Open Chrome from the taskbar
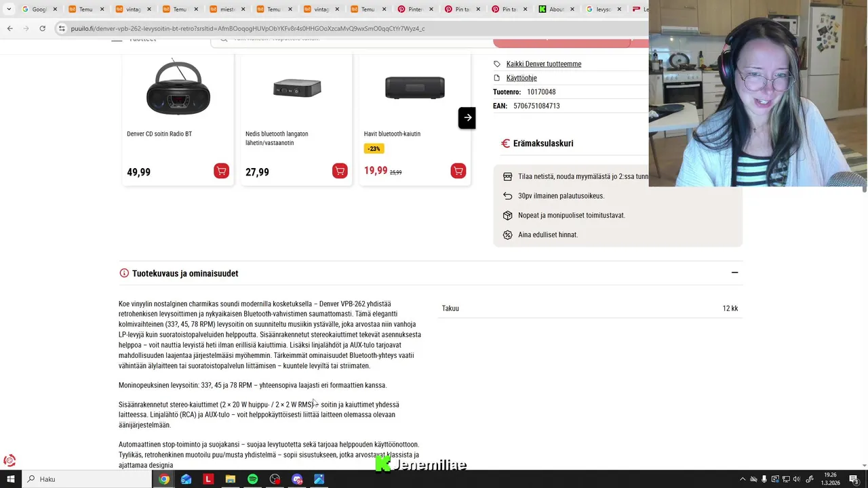 point(164,479)
